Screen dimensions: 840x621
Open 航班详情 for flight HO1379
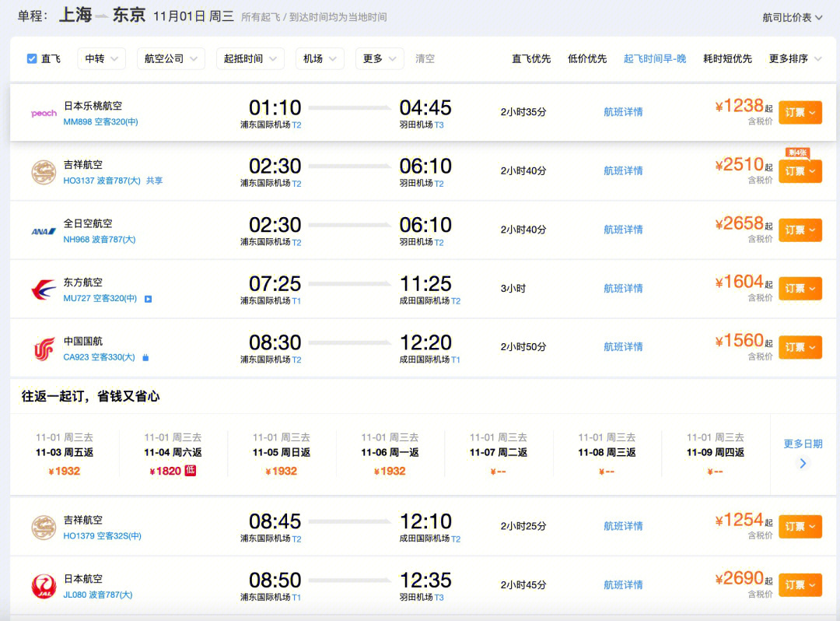click(x=623, y=526)
